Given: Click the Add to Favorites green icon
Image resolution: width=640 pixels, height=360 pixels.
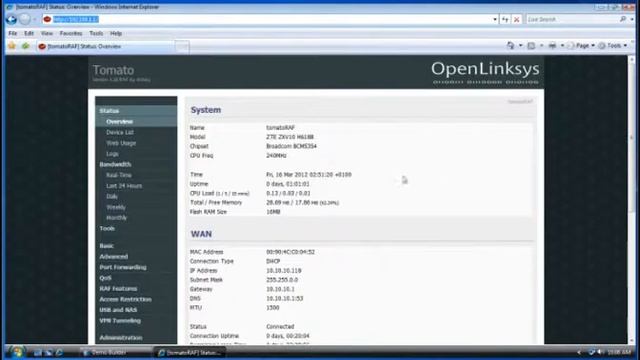Looking at the screenshot, I should click(26, 46).
